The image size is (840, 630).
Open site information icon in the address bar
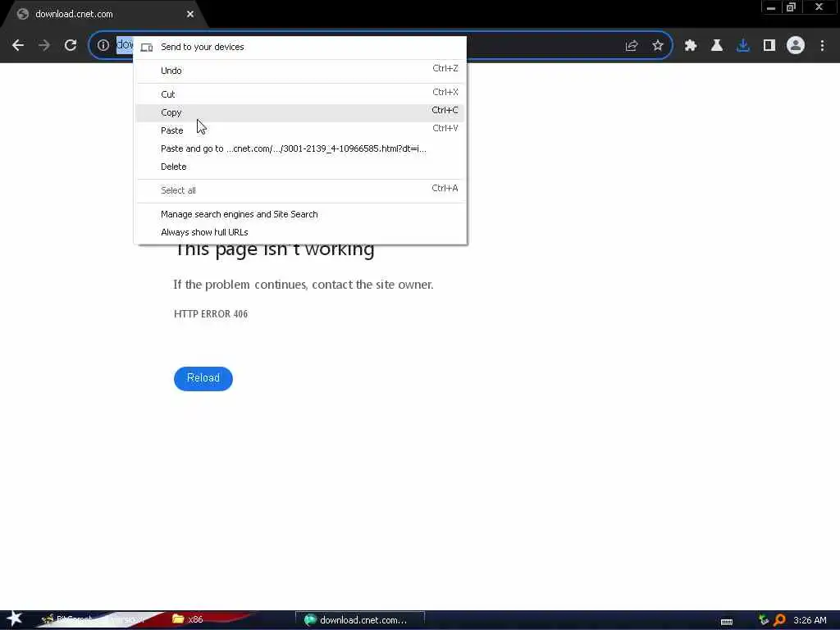(103, 46)
